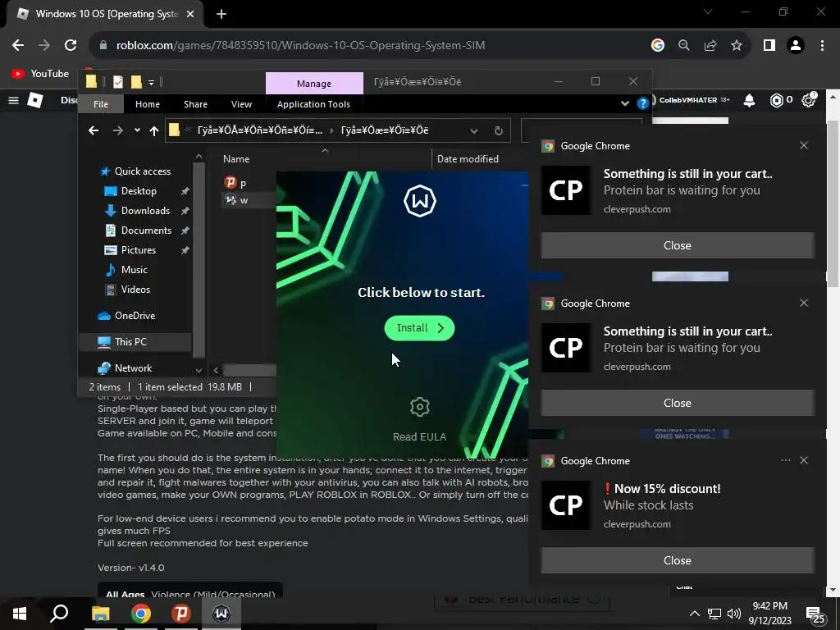
Task: Open Windscribe from the taskbar
Action: click(221, 614)
